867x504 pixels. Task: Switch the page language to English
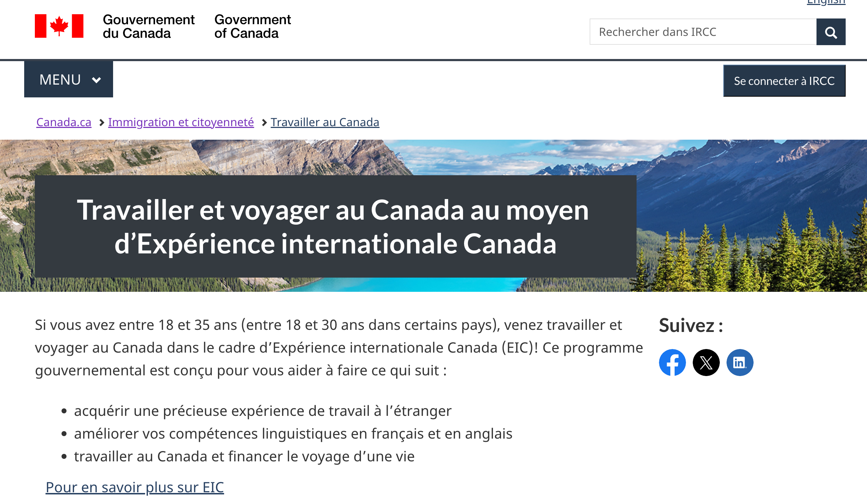pyautogui.click(x=825, y=2)
